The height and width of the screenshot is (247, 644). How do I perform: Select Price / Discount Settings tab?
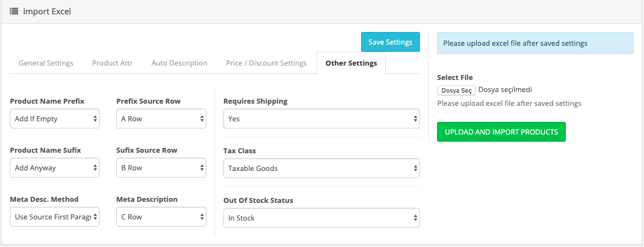coord(266,63)
